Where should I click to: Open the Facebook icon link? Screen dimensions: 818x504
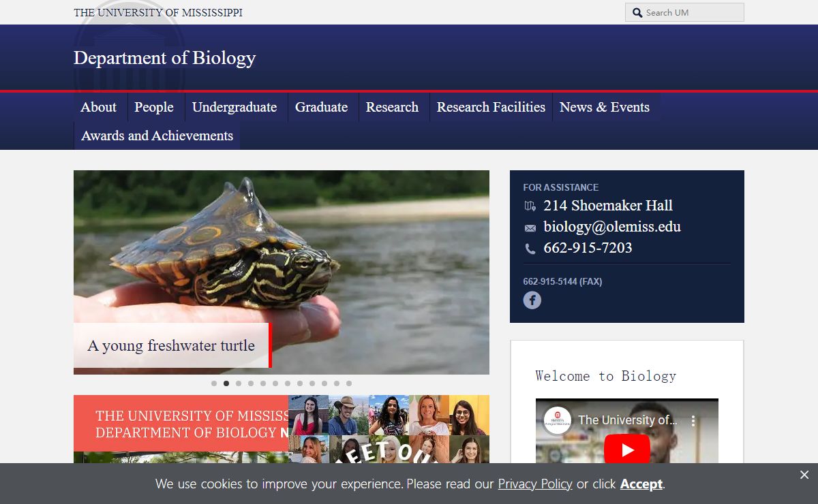point(532,300)
